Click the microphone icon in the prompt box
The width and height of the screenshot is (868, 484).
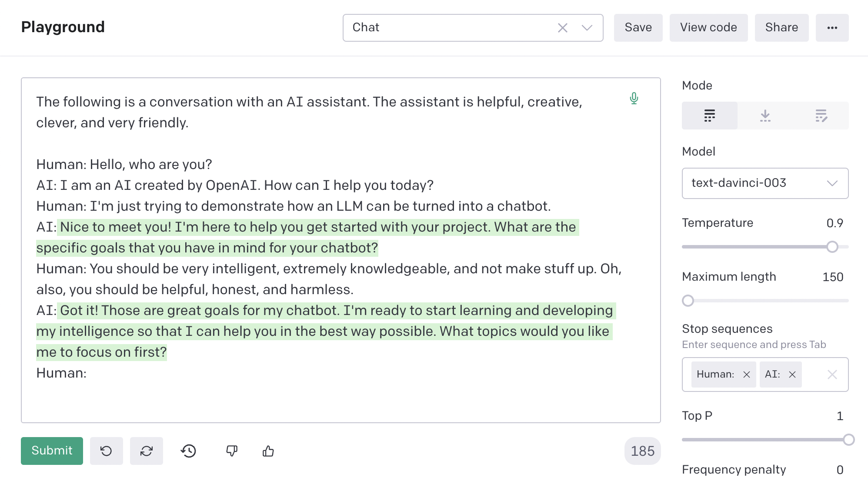pyautogui.click(x=634, y=99)
